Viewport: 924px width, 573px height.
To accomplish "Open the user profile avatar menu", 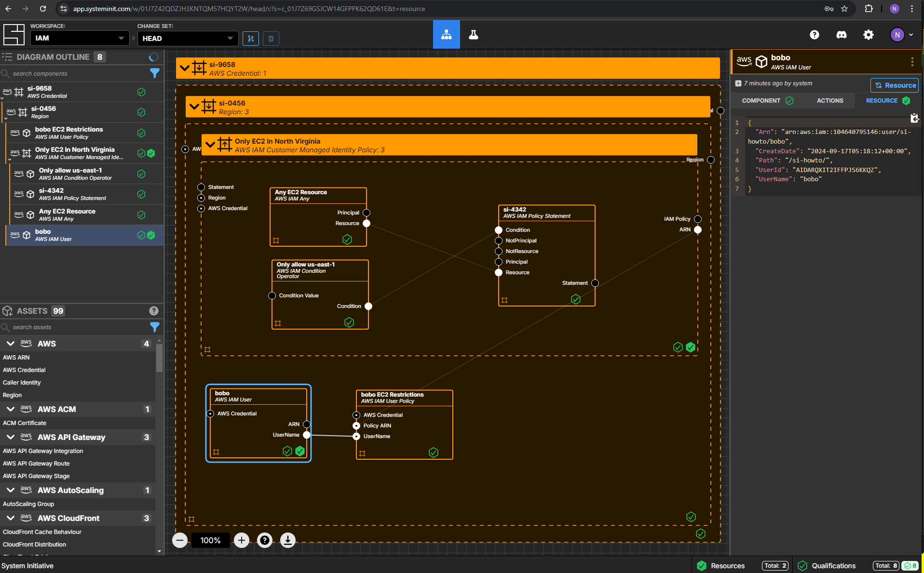I will 901,35.
